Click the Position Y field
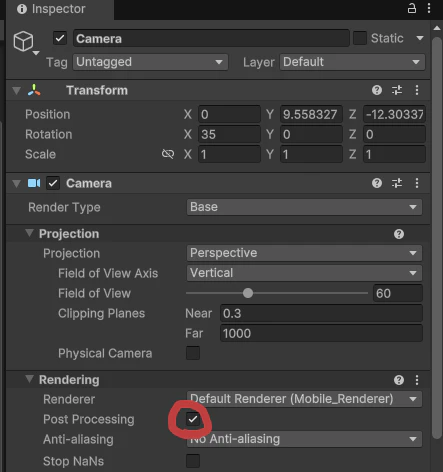The width and height of the screenshot is (443, 472). [x=311, y=114]
